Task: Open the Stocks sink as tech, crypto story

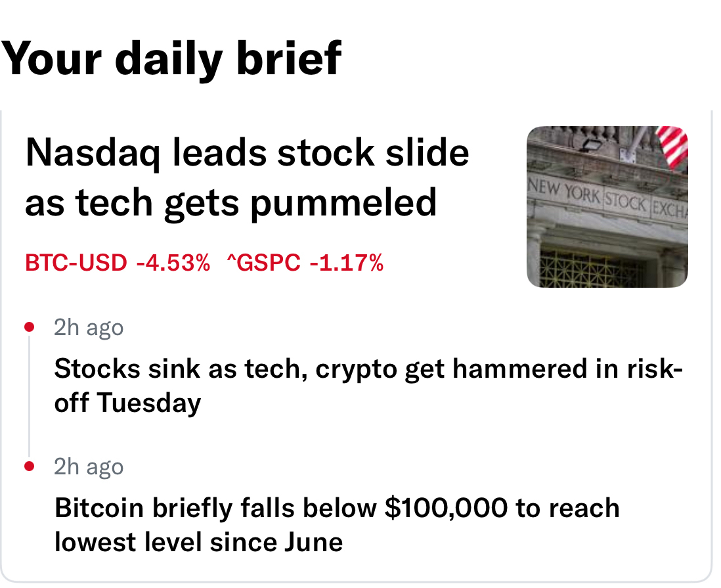Action: pyautogui.click(x=368, y=370)
